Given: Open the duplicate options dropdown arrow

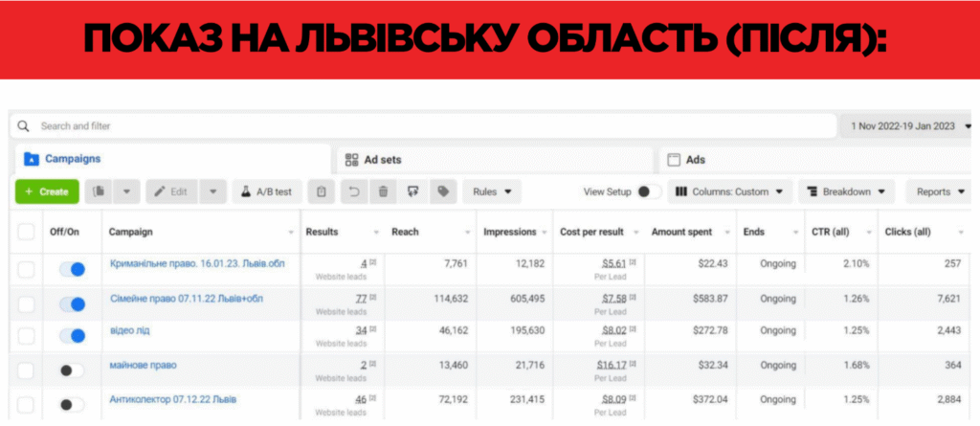Looking at the screenshot, I should tap(127, 192).
